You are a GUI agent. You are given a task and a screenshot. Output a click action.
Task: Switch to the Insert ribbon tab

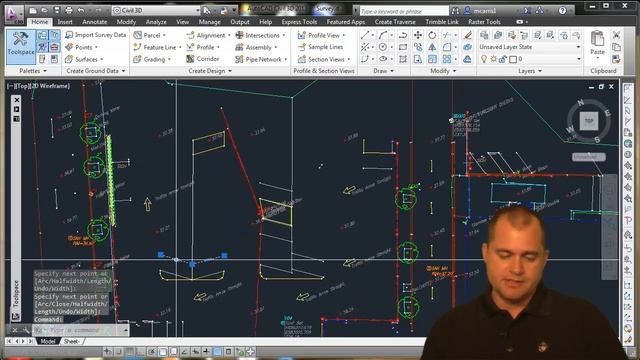pyautogui.click(x=65, y=22)
